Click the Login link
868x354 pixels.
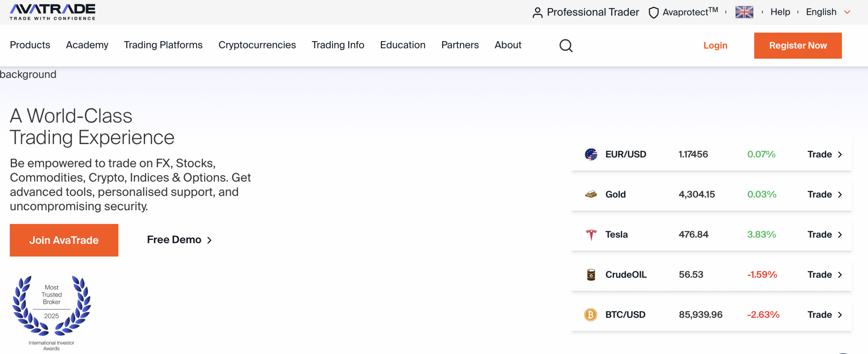tap(715, 45)
